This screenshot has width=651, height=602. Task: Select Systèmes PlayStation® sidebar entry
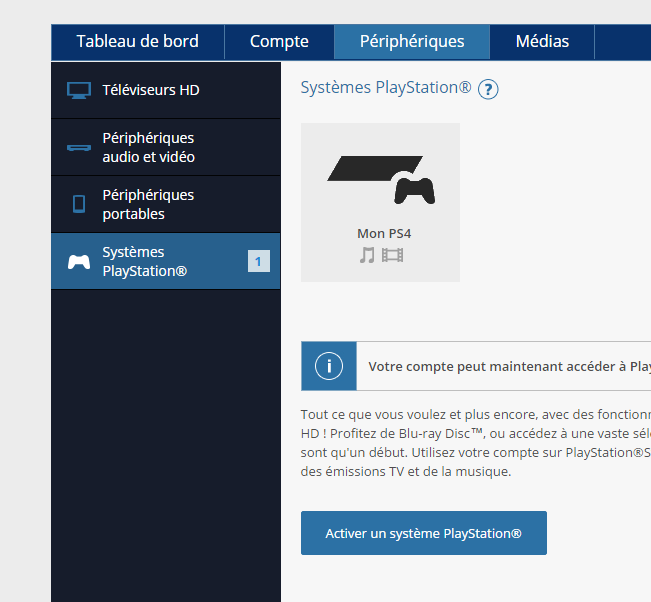pos(166,261)
